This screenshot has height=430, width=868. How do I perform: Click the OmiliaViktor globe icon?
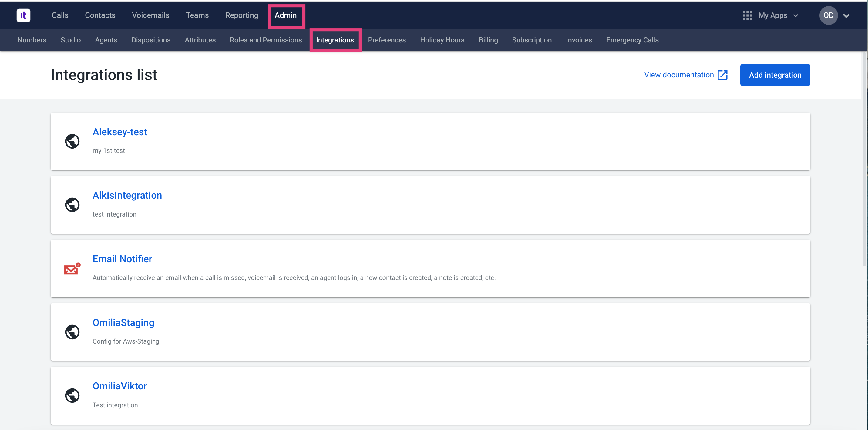[72, 395]
